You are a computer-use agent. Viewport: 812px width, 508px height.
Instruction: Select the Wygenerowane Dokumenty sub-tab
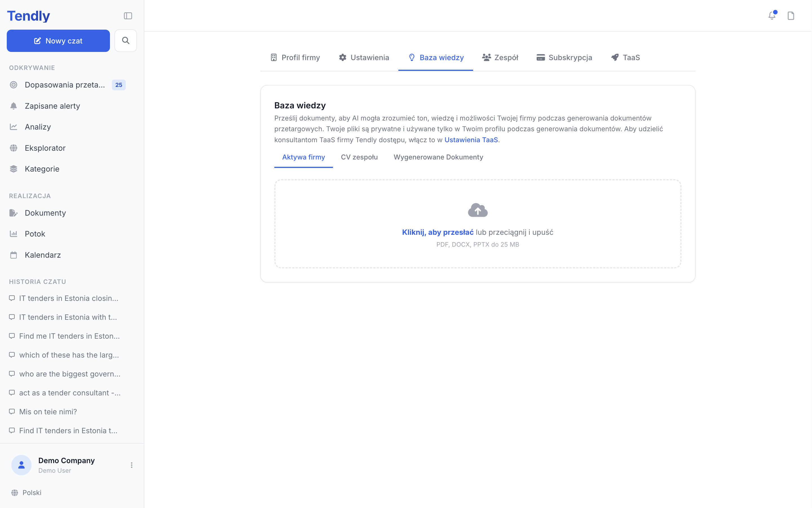438,157
